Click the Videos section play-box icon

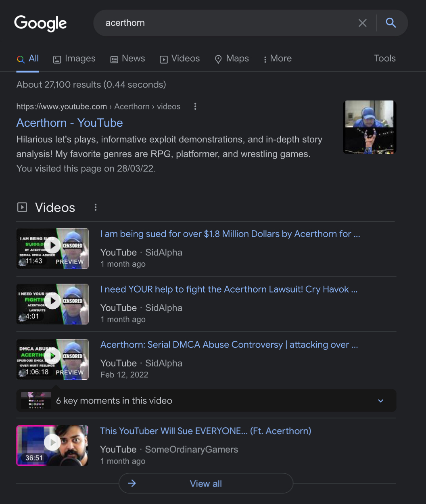[22, 207]
